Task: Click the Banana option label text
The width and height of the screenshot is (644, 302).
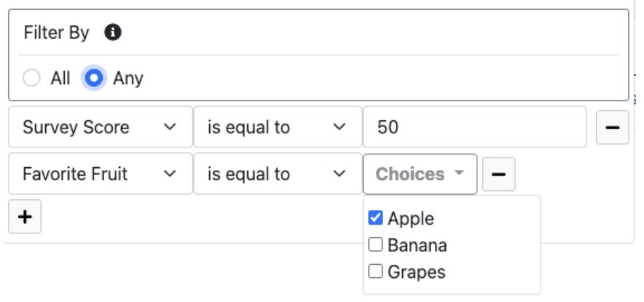Action: 417,246
